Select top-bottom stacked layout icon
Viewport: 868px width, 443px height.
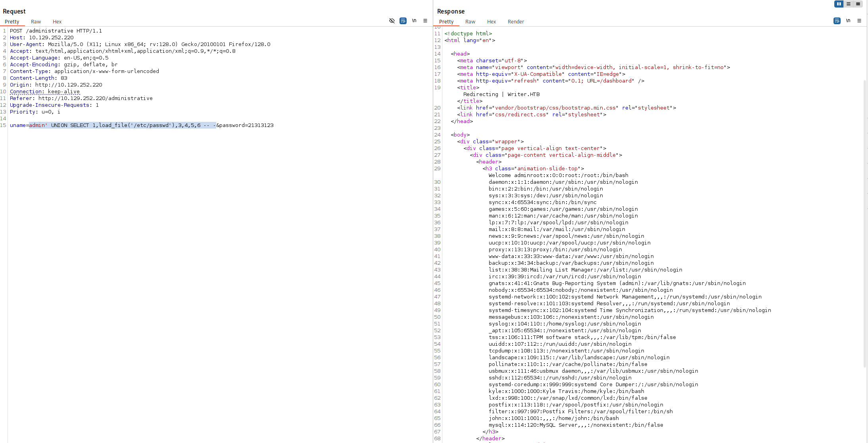point(848,4)
